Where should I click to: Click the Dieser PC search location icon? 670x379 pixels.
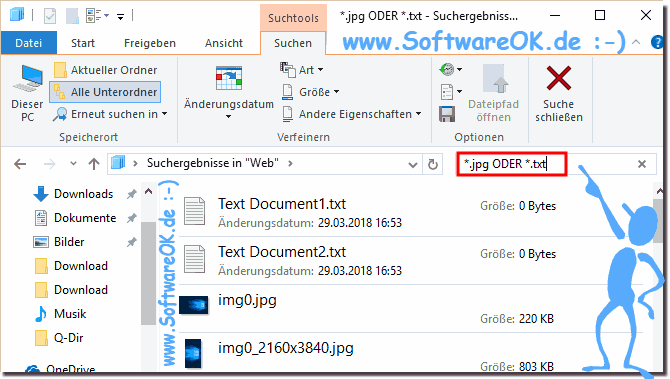[27, 93]
